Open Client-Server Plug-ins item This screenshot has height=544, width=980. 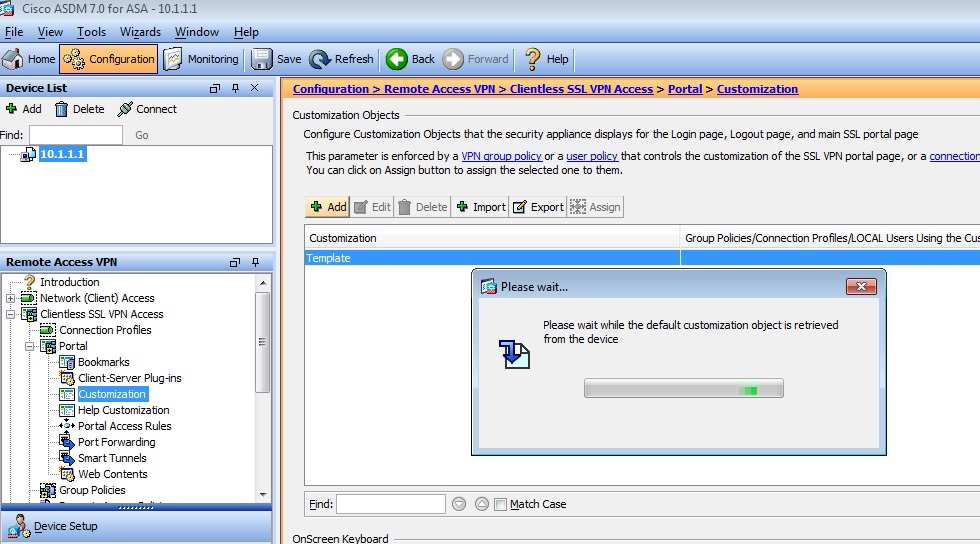[x=129, y=378]
